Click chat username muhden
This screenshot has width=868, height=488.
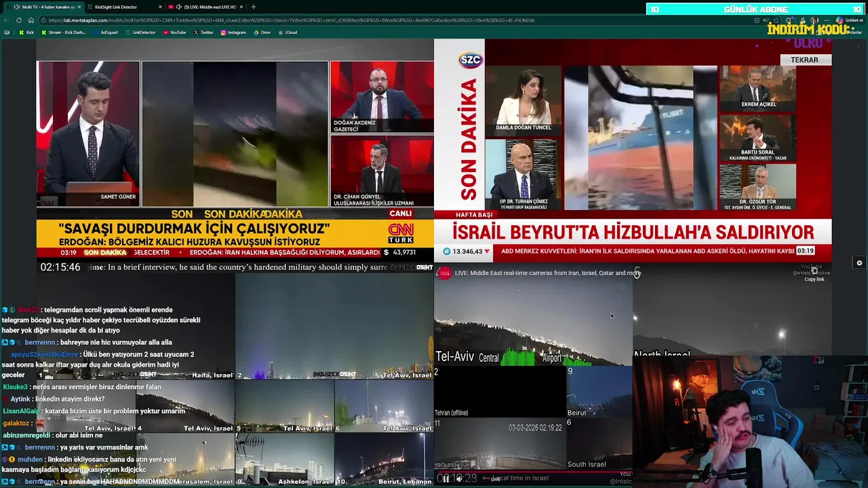pyautogui.click(x=30, y=460)
